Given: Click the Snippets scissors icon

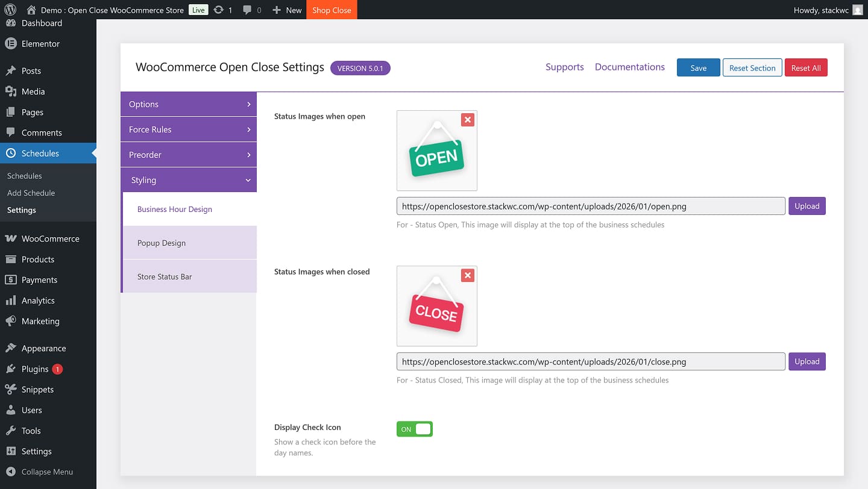Looking at the screenshot, I should click(x=10, y=389).
